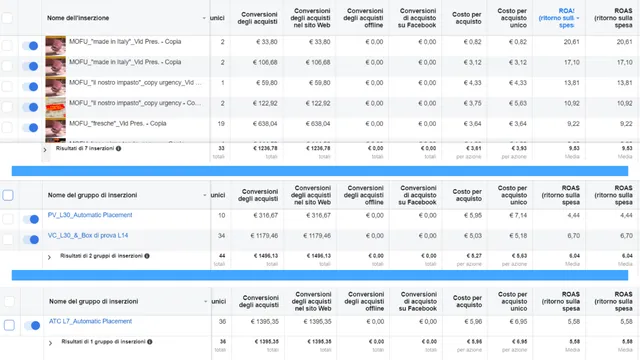Click the unici value 34 in VC_L30 row
Viewport: 640px width, 360px height.
pyautogui.click(x=222, y=236)
